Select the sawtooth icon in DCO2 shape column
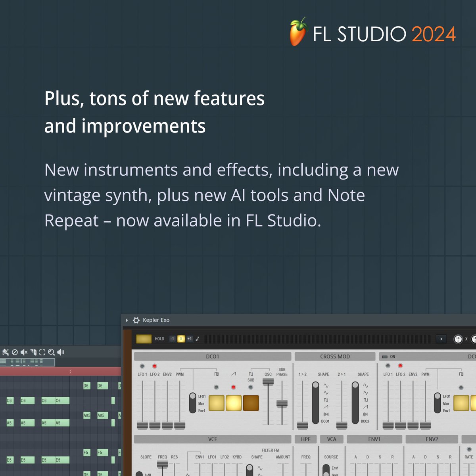The image size is (476, 476). [365, 407]
